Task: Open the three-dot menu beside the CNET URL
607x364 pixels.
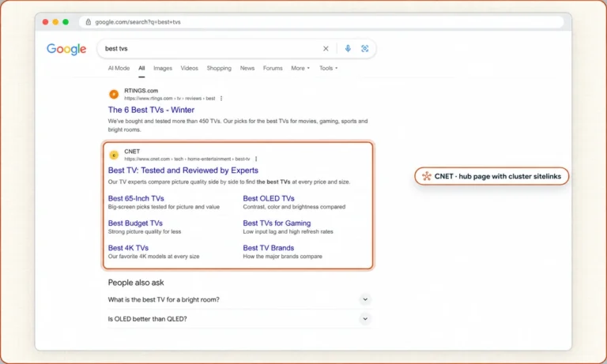Action: point(256,159)
